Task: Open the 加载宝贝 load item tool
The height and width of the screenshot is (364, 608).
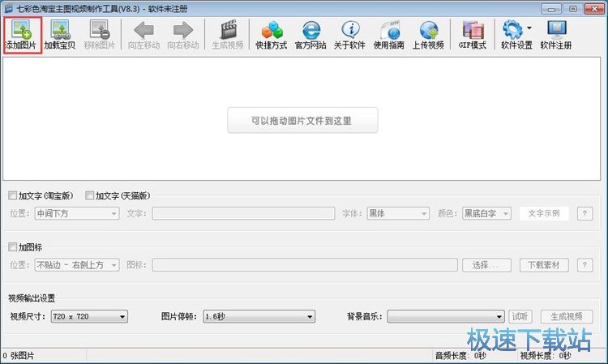Action: coord(60,35)
